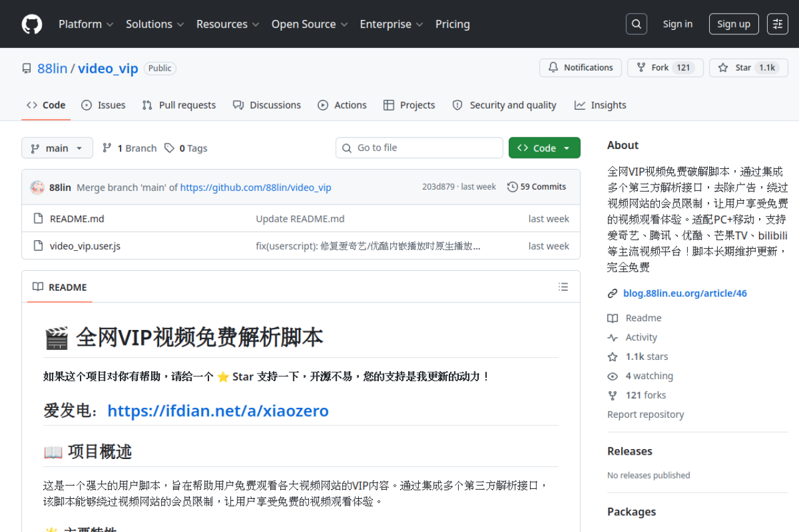This screenshot has height=532, width=799.
Task: Expand the green Code dropdown
Action: [x=544, y=148]
